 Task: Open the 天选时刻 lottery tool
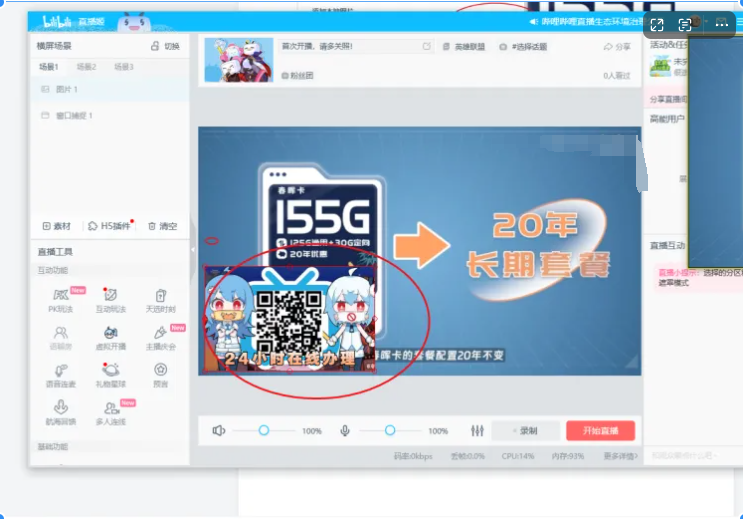coord(160,300)
